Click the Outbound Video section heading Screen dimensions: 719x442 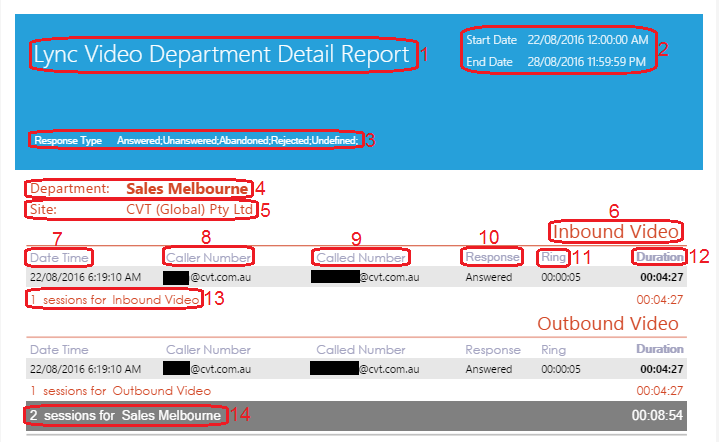click(x=608, y=324)
